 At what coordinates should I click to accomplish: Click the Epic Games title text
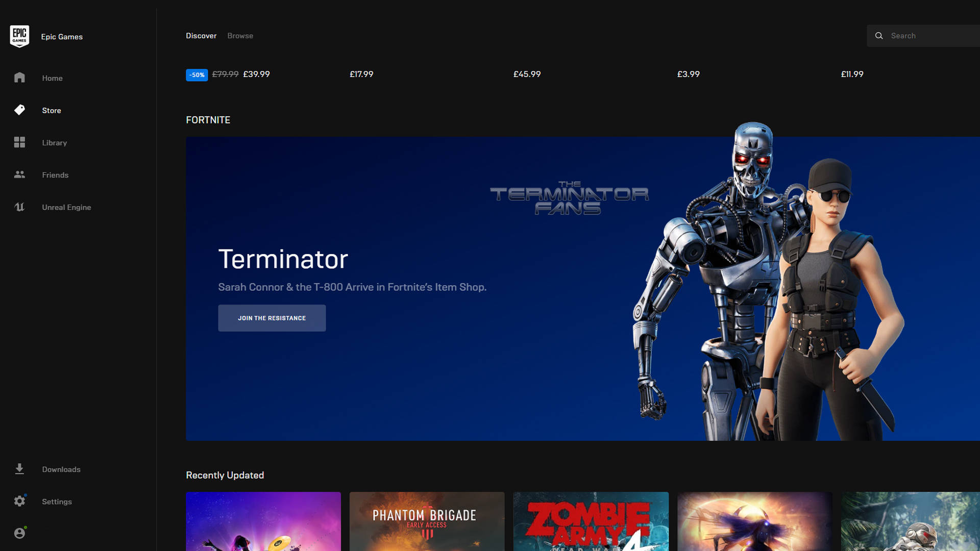tap(62, 37)
